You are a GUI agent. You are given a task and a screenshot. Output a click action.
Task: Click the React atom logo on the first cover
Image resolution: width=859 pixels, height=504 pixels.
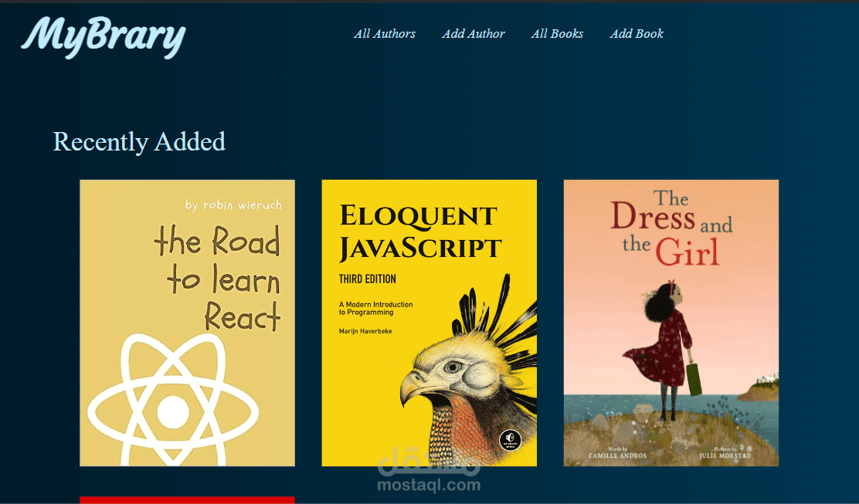click(x=173, y=401)
